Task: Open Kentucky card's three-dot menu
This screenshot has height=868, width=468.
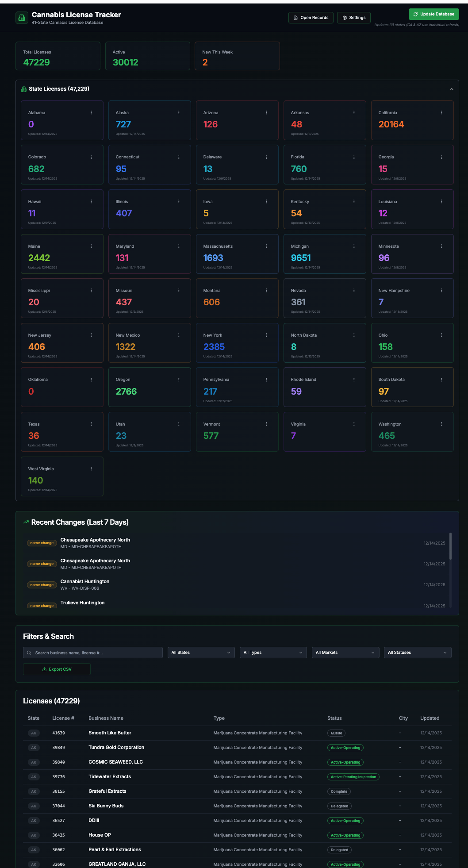Action: tap(354, 202)
